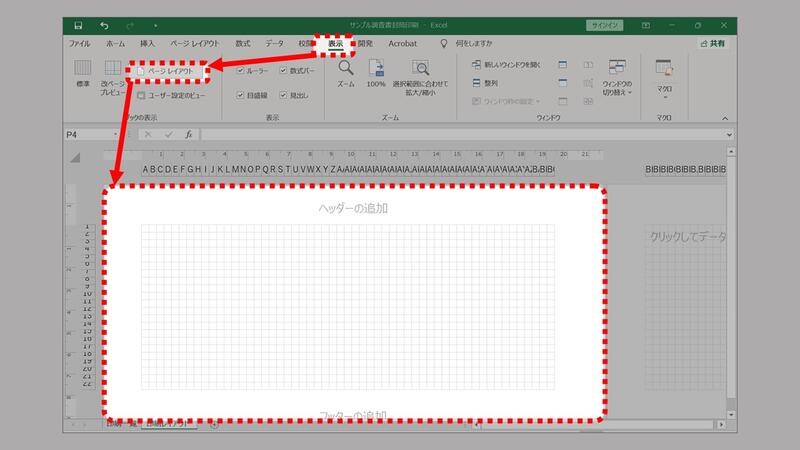
Task: Expand ウィンドウ枠の固定 freeze panes dropdown
Action: pyautogui.click(x=506, y=101)
